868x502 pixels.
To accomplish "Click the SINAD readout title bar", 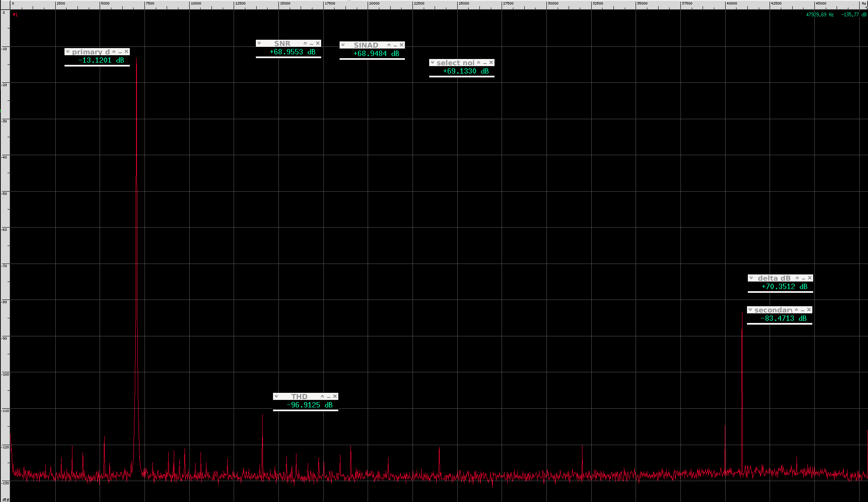I will tap(366, 45).
